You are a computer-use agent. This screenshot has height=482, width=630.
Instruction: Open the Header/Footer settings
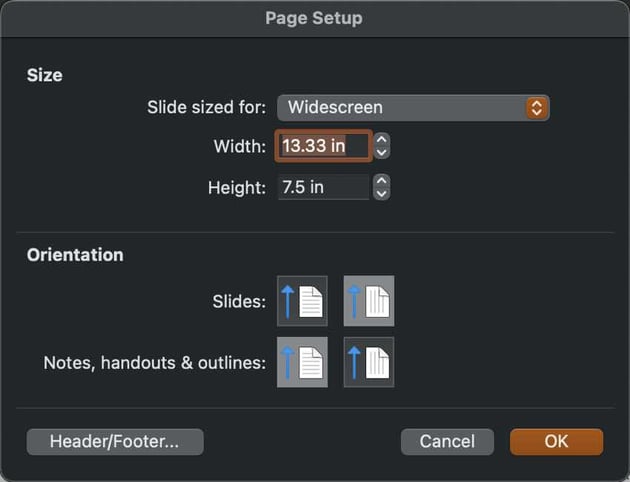(115, 441)
